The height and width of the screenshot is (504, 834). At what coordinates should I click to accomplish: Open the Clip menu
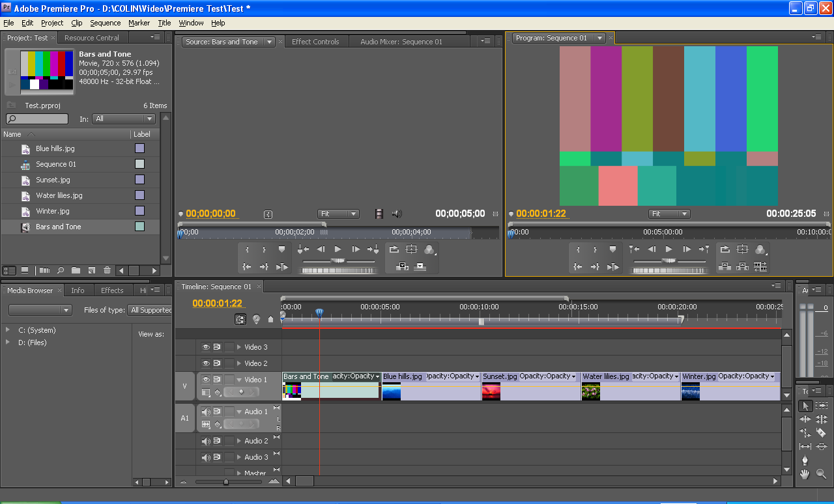pos(77,23)
